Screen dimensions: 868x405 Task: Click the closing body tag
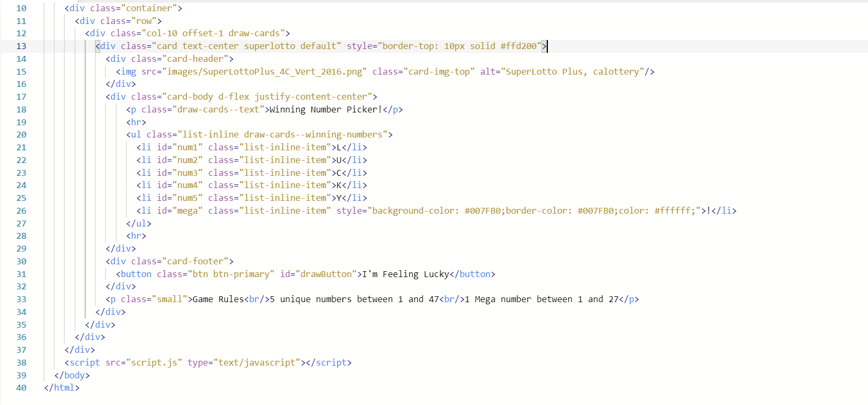72,375
